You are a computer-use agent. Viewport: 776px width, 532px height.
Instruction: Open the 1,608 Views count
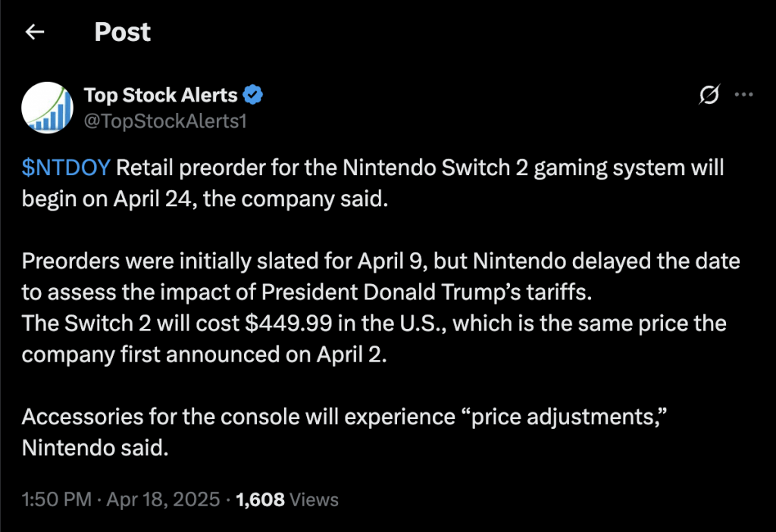(287, 499)
